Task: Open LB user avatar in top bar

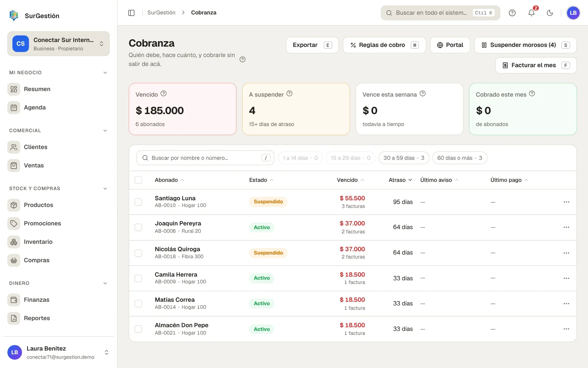Action: [x=573, y=13]
